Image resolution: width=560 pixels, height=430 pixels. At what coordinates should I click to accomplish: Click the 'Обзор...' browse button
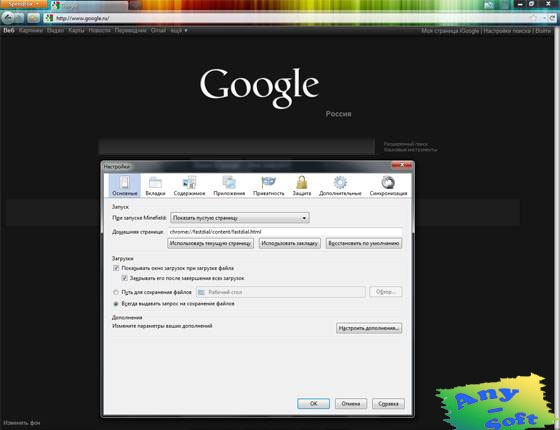(386, 292)
